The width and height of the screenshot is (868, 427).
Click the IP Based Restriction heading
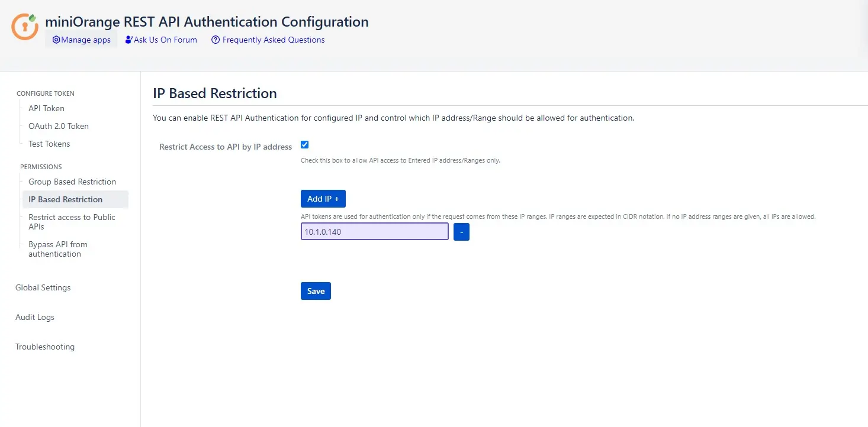pyautogui.click(x=215, y=93)
